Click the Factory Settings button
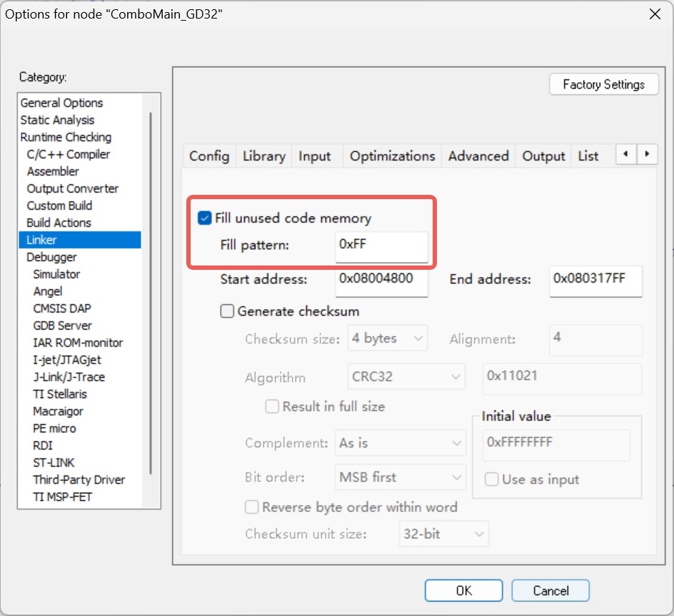Screen dimensions: 674x616 point(603,84)
